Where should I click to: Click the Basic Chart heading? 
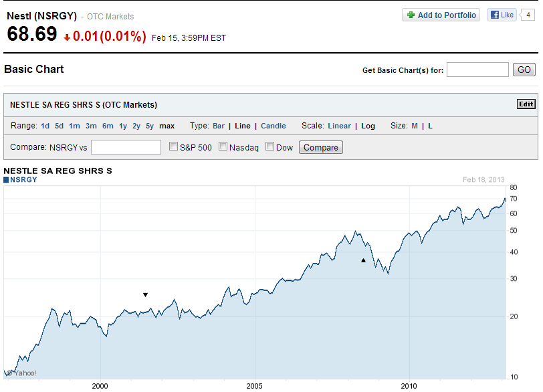point(34,70)
